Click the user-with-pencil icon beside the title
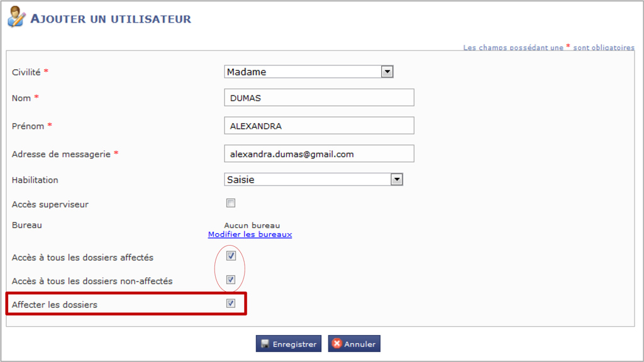 tap(16, 17)
